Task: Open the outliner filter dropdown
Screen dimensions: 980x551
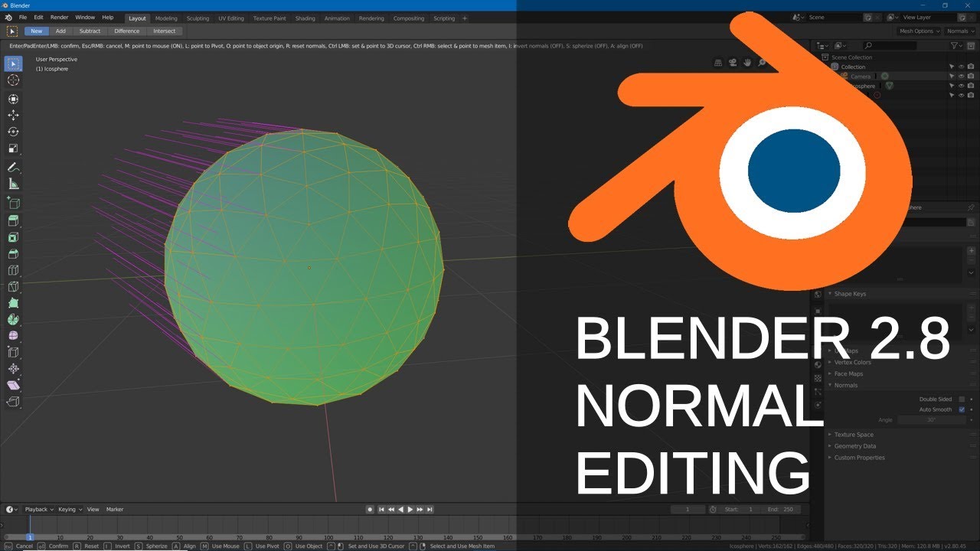Action: (956, 46)
